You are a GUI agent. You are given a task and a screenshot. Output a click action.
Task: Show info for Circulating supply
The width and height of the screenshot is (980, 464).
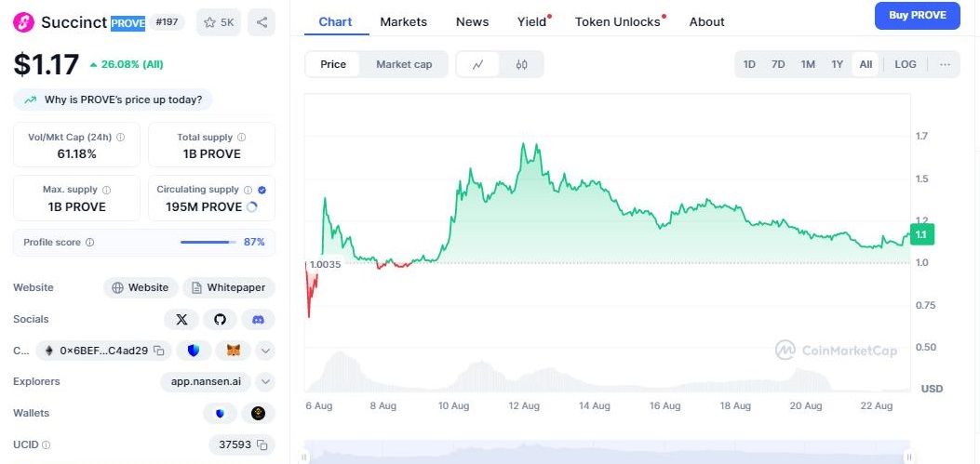coord(248,190)
